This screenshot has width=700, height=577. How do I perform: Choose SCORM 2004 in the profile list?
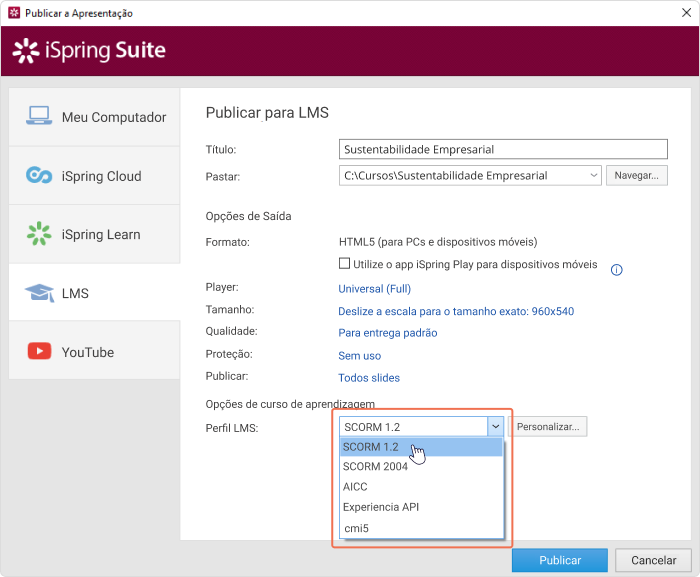coord(421,467)
